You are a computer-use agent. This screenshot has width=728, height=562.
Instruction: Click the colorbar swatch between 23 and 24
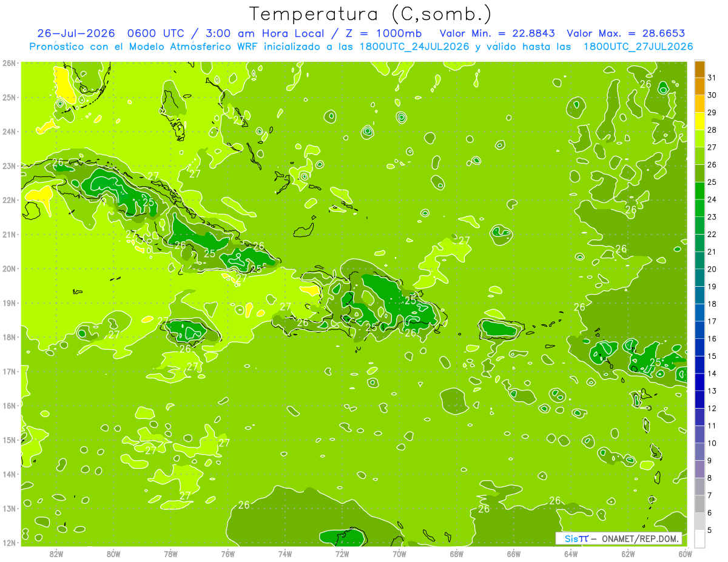tap(699, 209)
